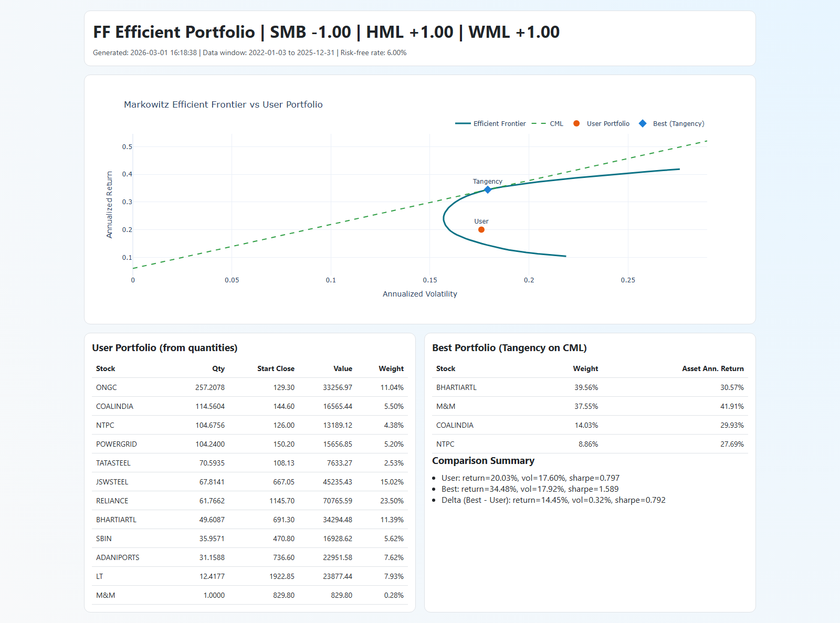Select BHARTIARTL in the User Portfolio table
This screenshot has width=840, height=623.
tap(116, 520)
